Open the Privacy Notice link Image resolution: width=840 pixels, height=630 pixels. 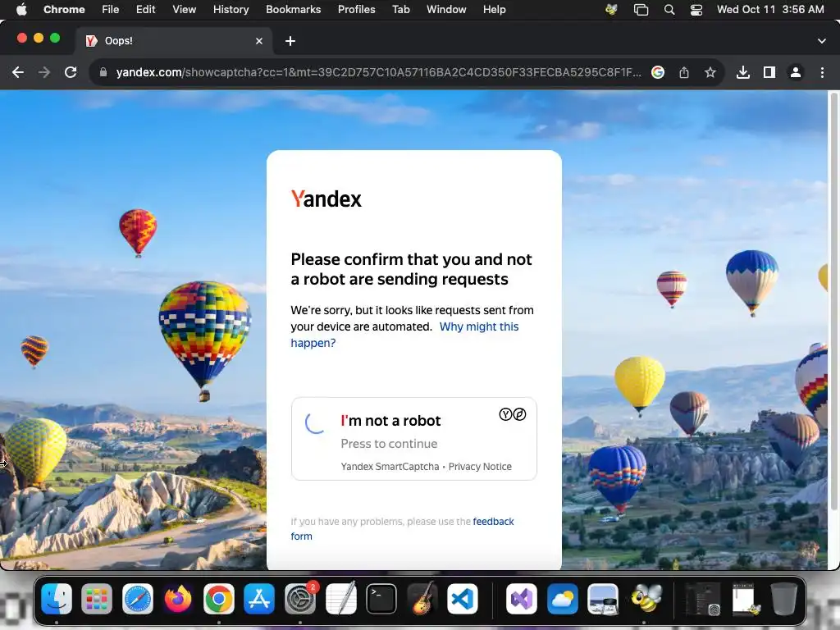point(480,467)
